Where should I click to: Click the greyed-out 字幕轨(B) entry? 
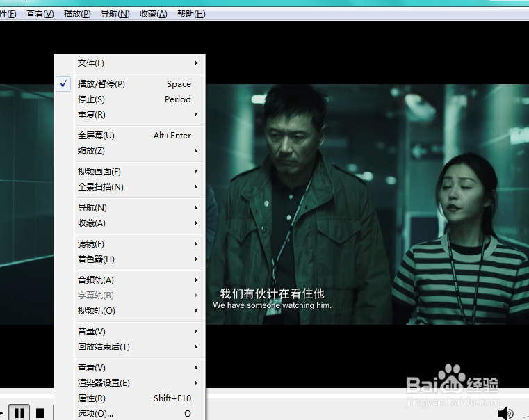pos(129,295)
